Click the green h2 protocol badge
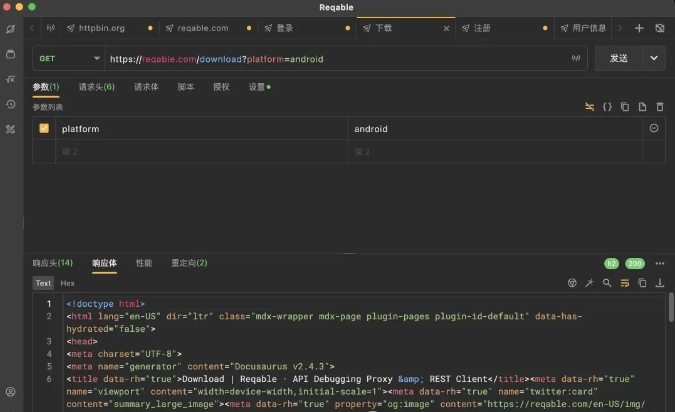The image size is (675, 412). (611, 263)
